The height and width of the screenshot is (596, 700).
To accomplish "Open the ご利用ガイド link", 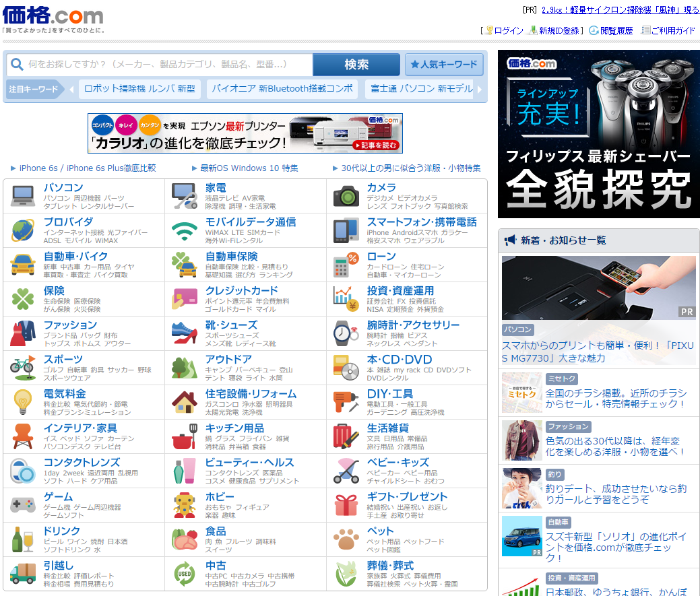I will (673, 30).
